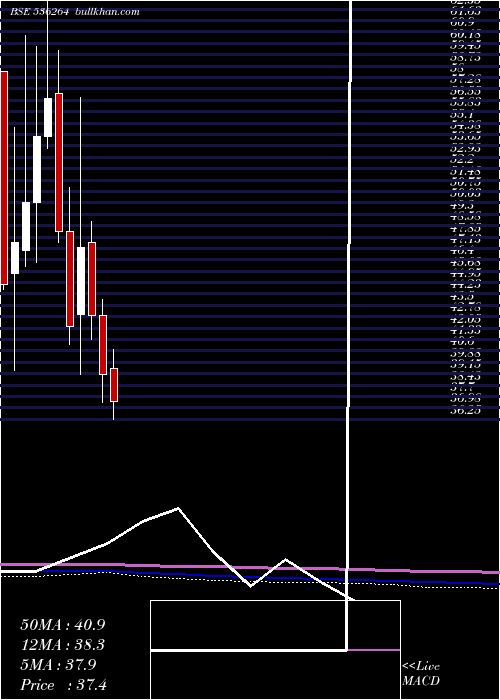Click the 'BSE 536264 bullkhan.com' chart header text
The width and height of the screenshot is (500, 700).
tap(75, 12)
